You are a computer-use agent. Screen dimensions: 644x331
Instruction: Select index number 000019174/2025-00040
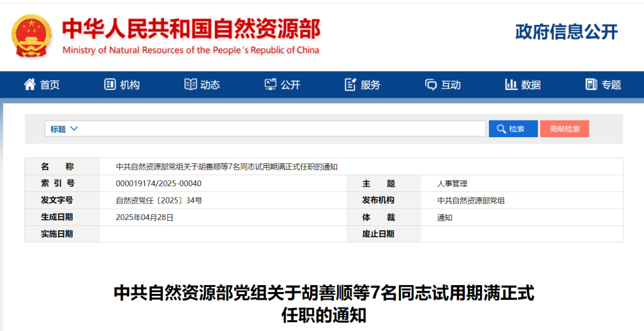(x=159, y=184)
